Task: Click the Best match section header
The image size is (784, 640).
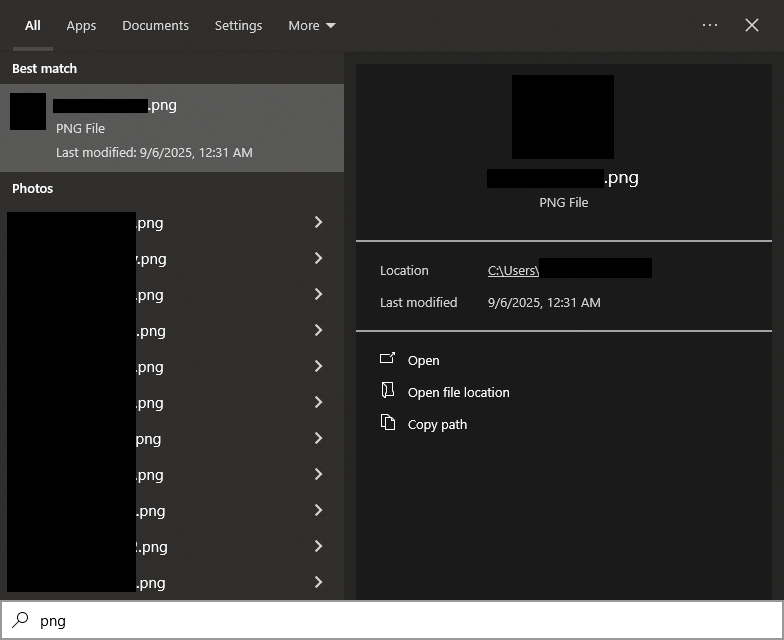Action: (x=44, y=68)
